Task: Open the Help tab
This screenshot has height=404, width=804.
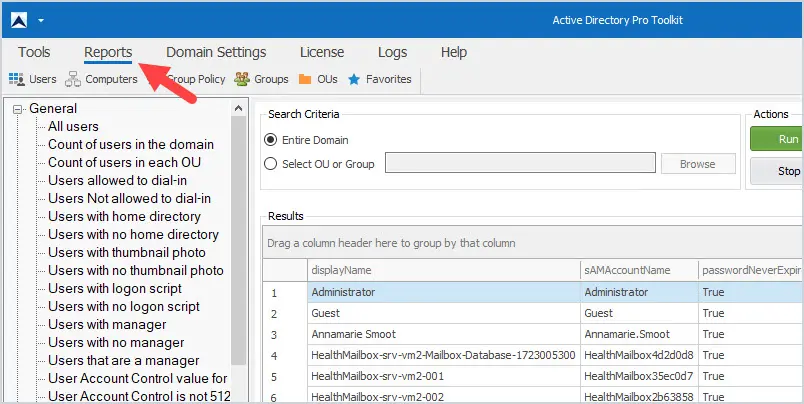Action: click(x=454, y=52)
